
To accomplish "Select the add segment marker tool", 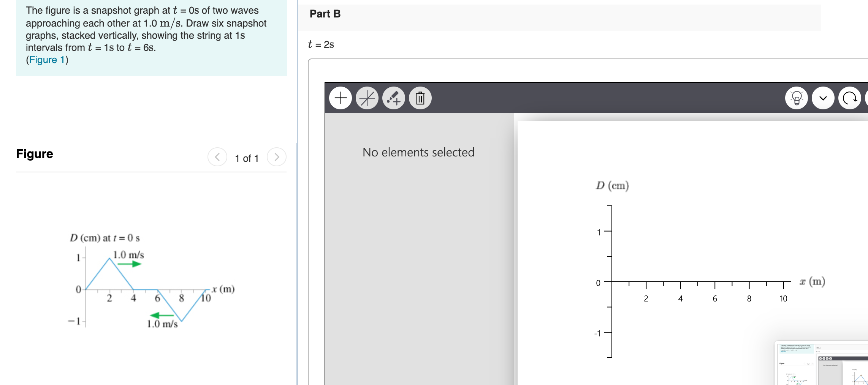I will (394, 98).
